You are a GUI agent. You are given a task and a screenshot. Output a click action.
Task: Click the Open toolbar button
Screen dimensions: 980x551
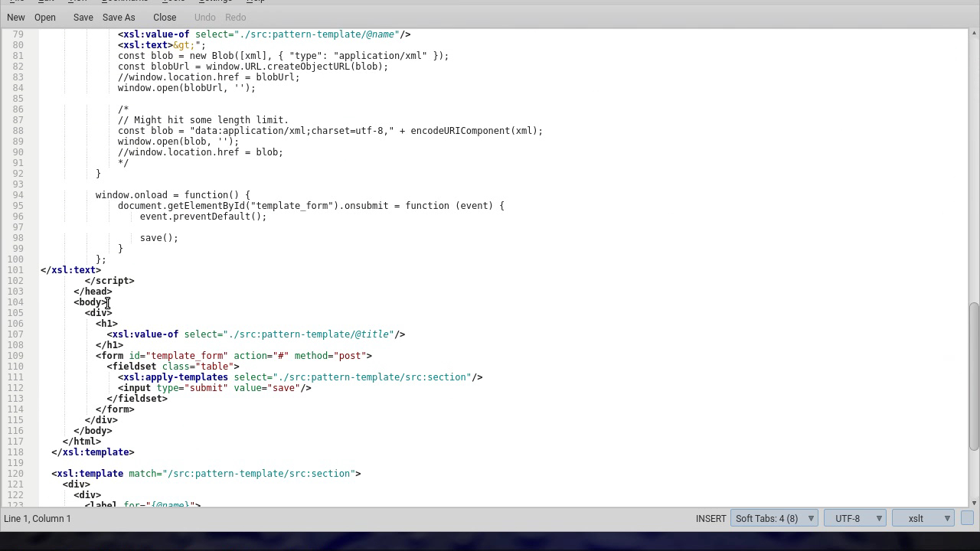coord(45,17)
